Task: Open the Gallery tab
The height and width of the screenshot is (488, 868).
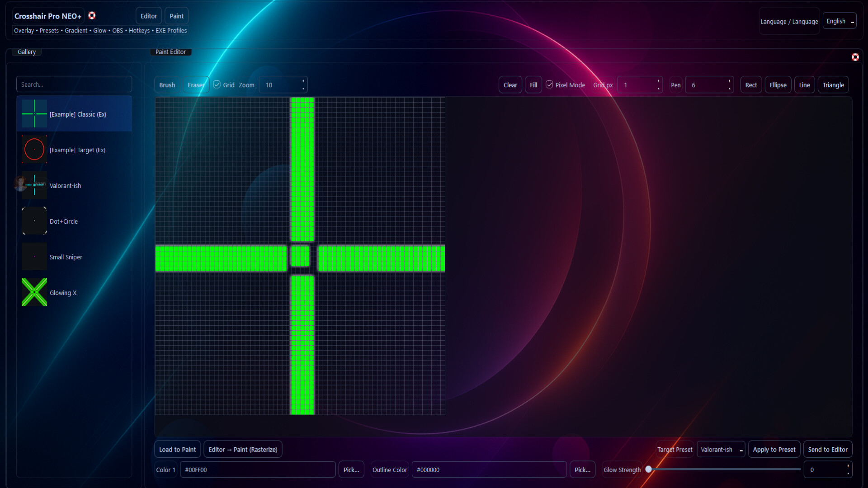Action: tap(26, 52)
